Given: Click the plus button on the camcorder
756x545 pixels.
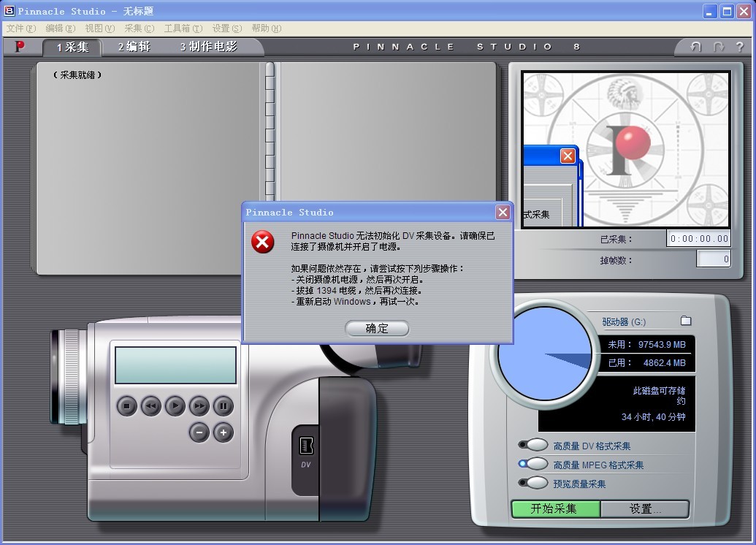Looking at the screenshot, I should click(223, 432).
